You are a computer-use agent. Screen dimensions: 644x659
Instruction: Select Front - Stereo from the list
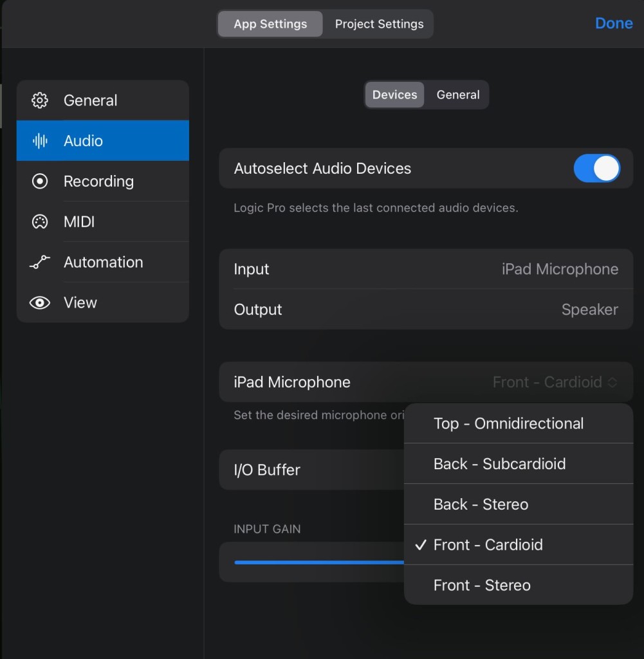tap(482, 586)
